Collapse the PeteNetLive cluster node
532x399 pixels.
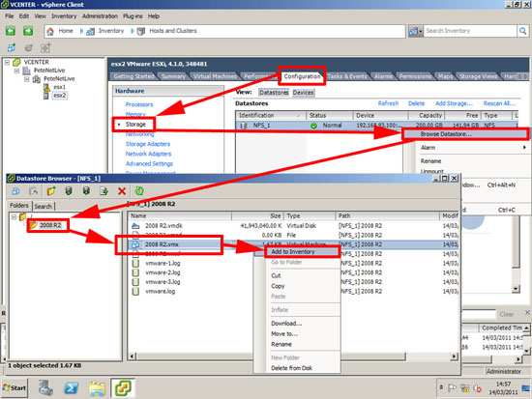point(27,79)
